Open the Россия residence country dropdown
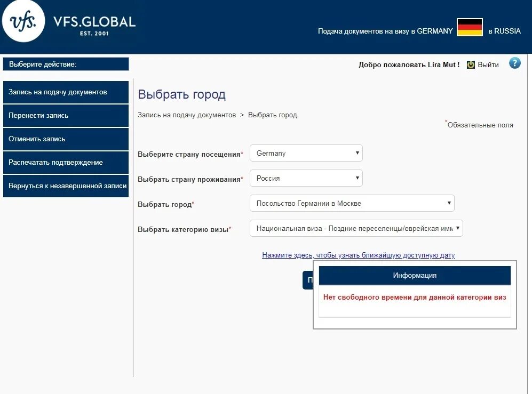The height and width of the screenshot is (394, 532). (x=306, y=179)
